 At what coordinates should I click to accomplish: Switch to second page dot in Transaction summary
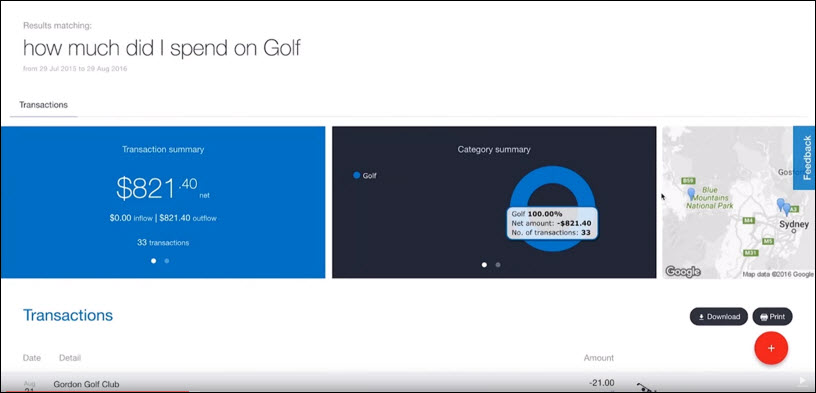click(167, 261)
